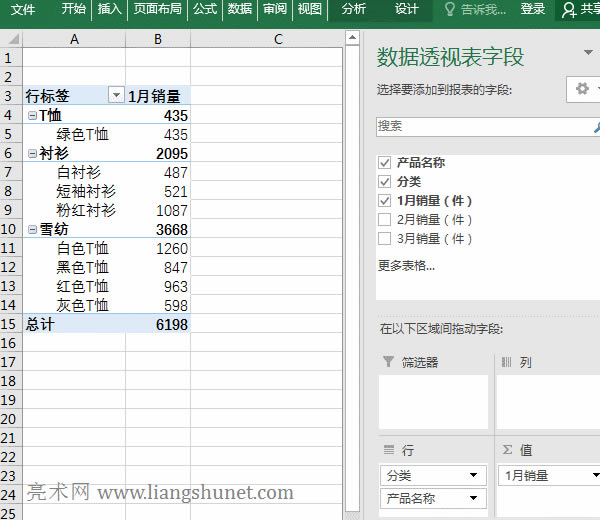
Task: Uncheck the 产品名称 field checkbox
Action: pos(385,162)
